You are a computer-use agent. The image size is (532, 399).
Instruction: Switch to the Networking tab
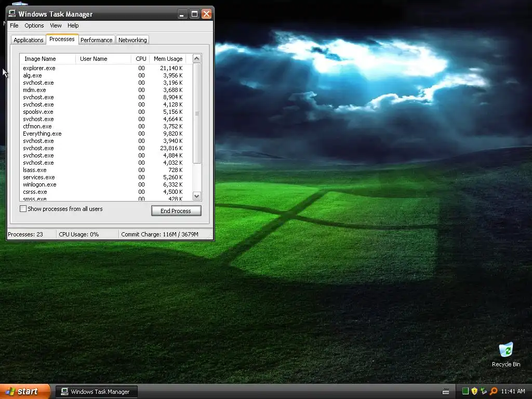(132, 40)
